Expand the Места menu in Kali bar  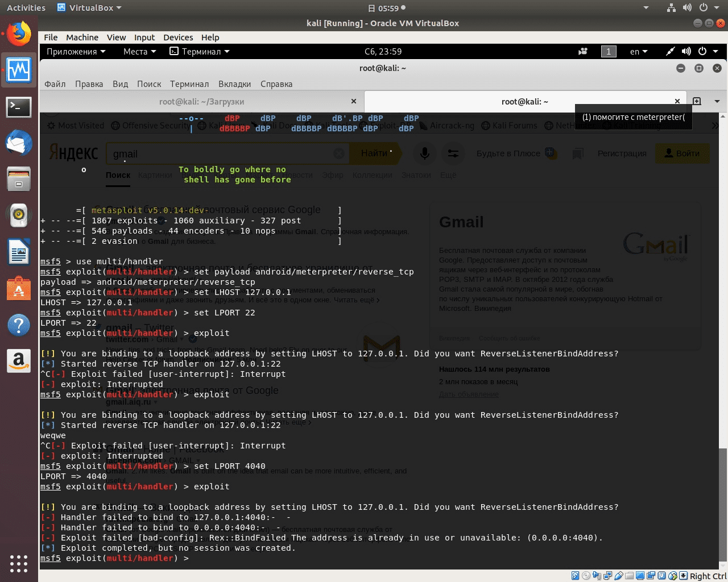pos(139,51)
